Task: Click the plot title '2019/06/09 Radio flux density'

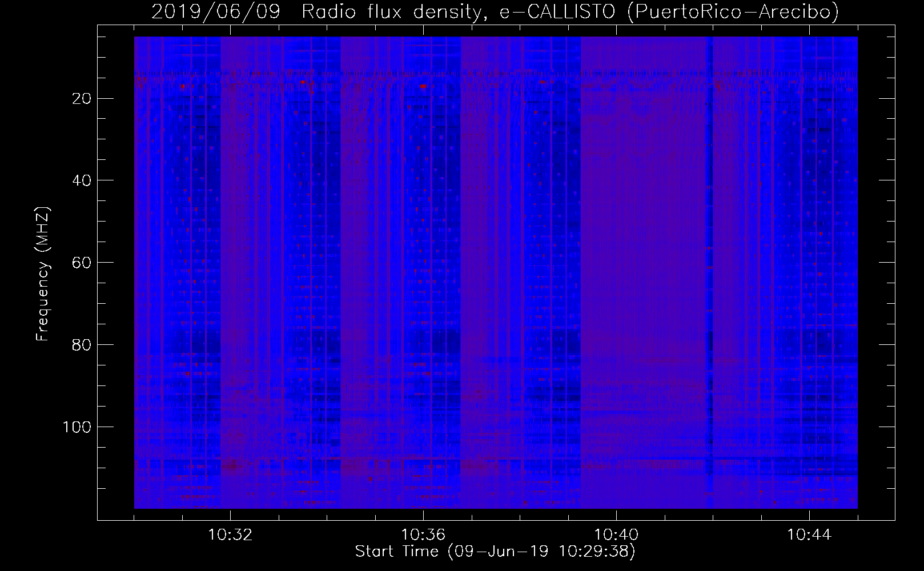Action: click(495, 11)
